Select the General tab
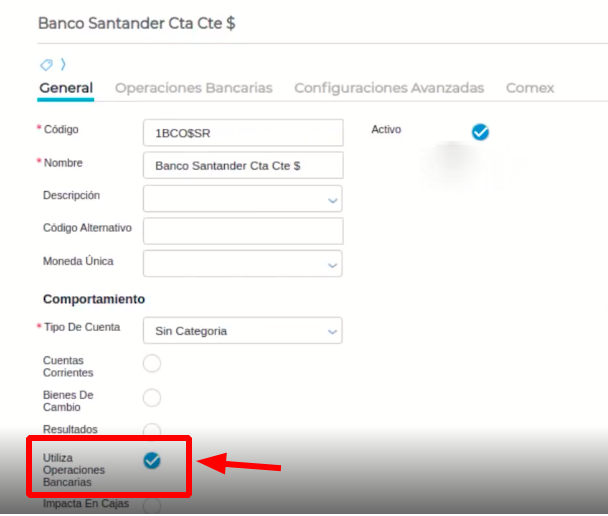 point(66,88)
